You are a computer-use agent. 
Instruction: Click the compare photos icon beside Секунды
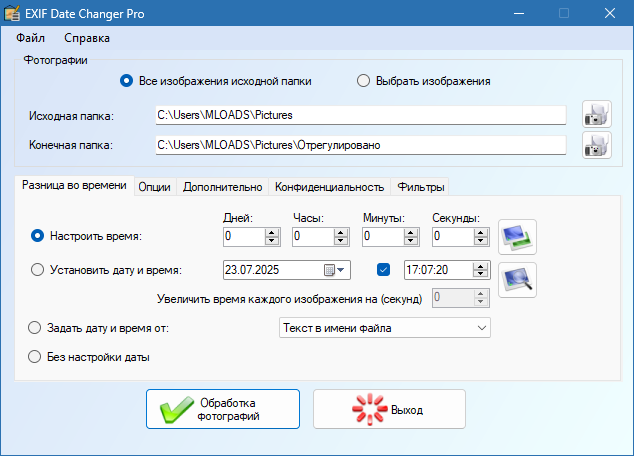(x=517, y=237)
